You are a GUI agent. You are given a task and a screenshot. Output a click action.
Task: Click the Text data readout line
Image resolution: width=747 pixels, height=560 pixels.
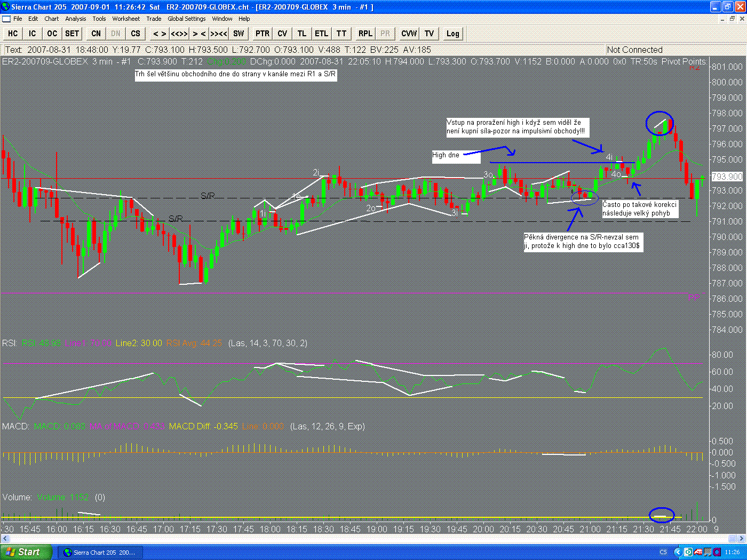218,50
